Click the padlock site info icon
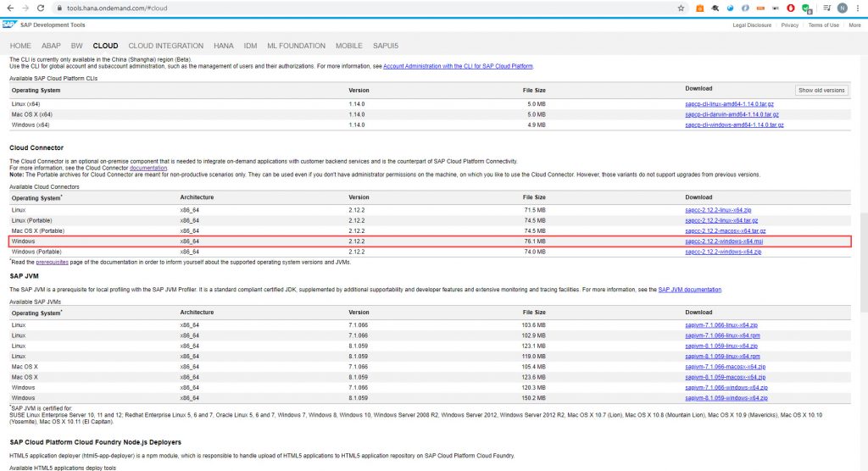The image size is (868, 471). point(59,8)
